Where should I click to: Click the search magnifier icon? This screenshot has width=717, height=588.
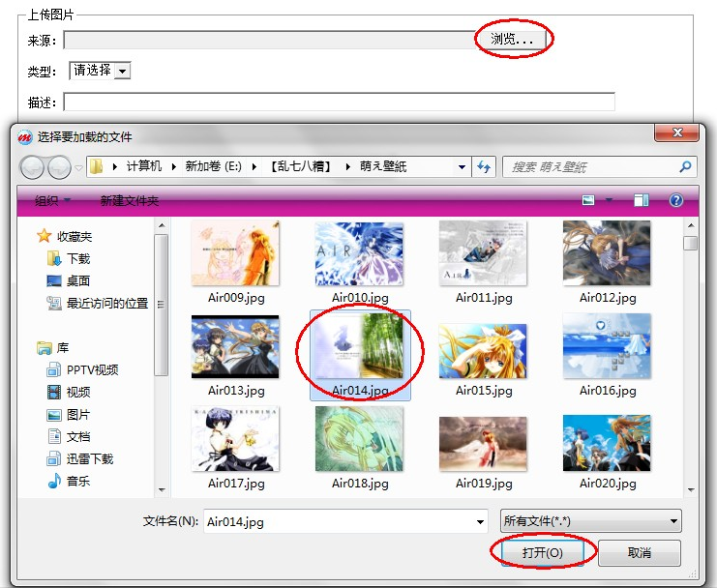685,166
